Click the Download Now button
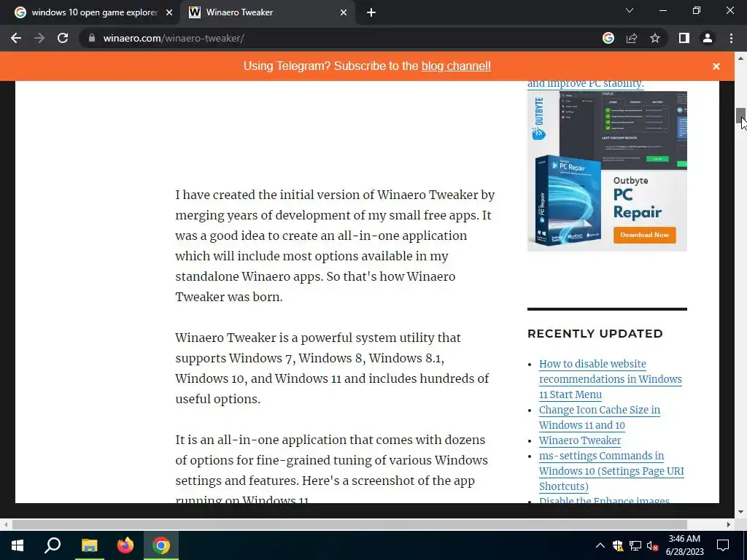 point(644,236)
